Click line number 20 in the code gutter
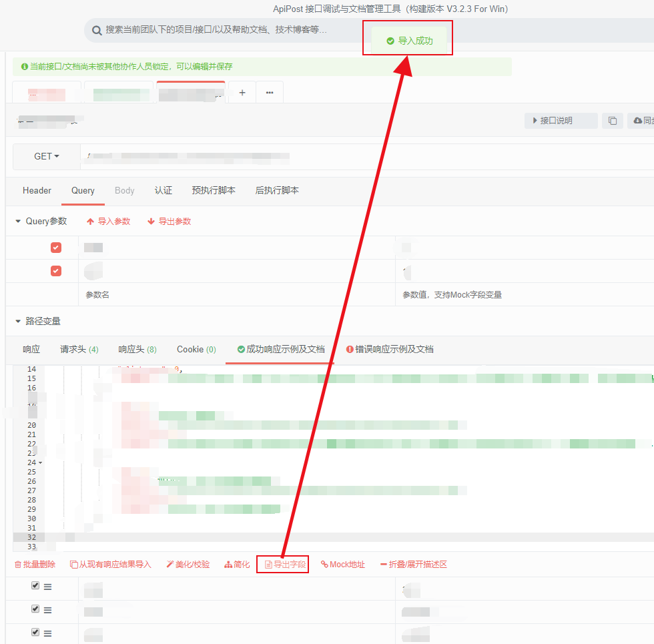Screen dimensions: 654x644 click(x=32, y=426)
